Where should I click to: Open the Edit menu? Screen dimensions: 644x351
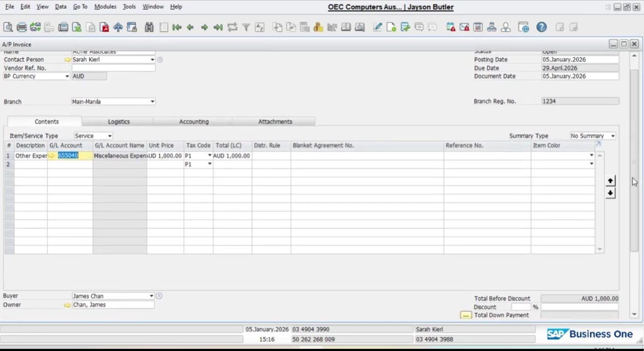pyautogui.click(x=25, y=7)
